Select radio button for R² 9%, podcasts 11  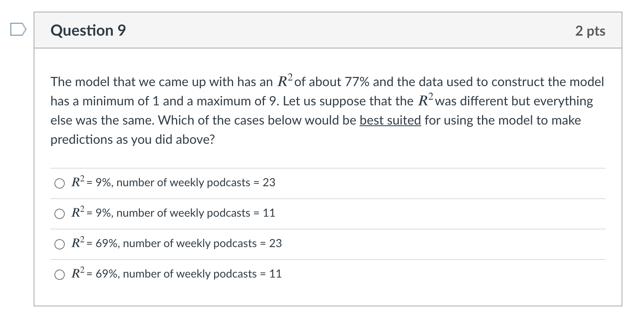pyautogui.click(x=60, y=214)
